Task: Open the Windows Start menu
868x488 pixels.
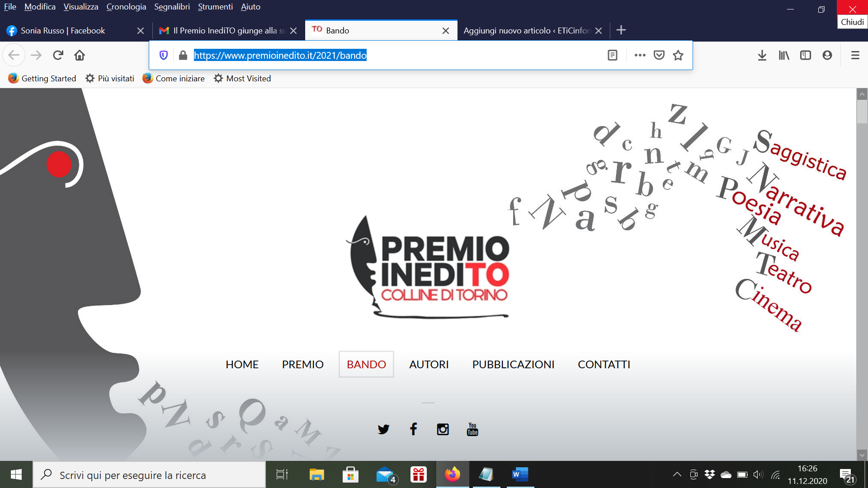Action: click(x=16, y=474)
